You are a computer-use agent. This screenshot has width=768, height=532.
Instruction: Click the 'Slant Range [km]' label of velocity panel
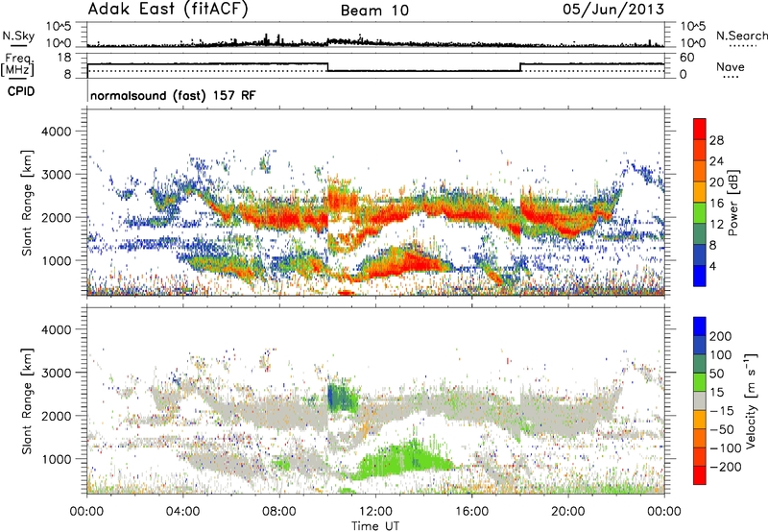[27, 400]
